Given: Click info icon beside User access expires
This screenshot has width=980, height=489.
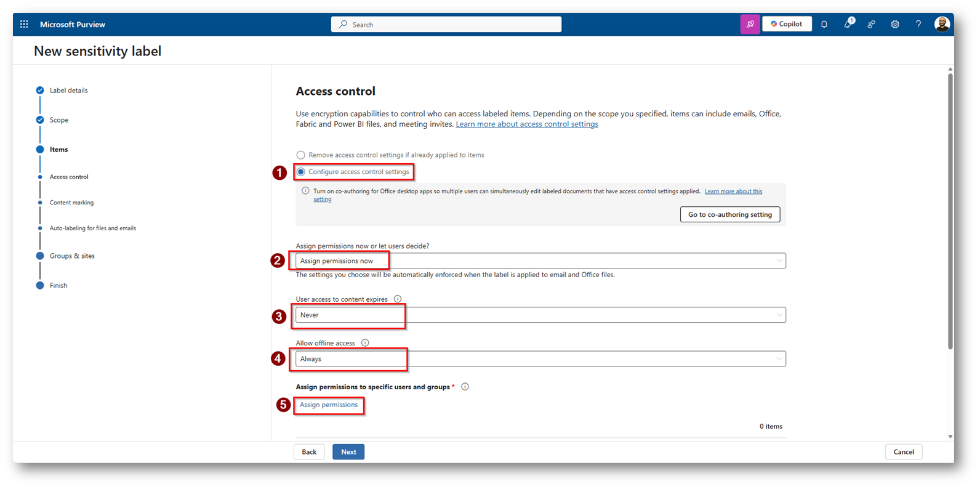Looking at the screenshot, I should coord(398,299).
